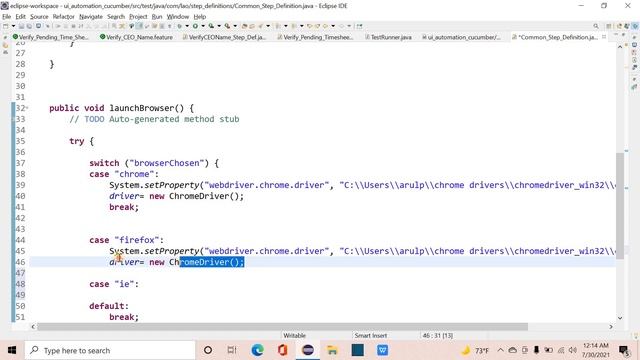Switch to TestRunner.java tab
This screenshot has height=360, width=640.
388,37
